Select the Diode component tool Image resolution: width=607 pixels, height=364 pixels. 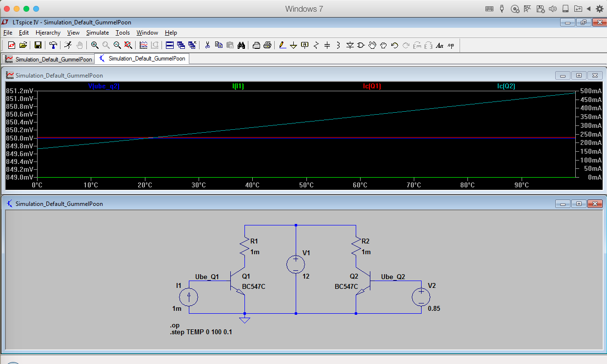(x=350, y=45)
